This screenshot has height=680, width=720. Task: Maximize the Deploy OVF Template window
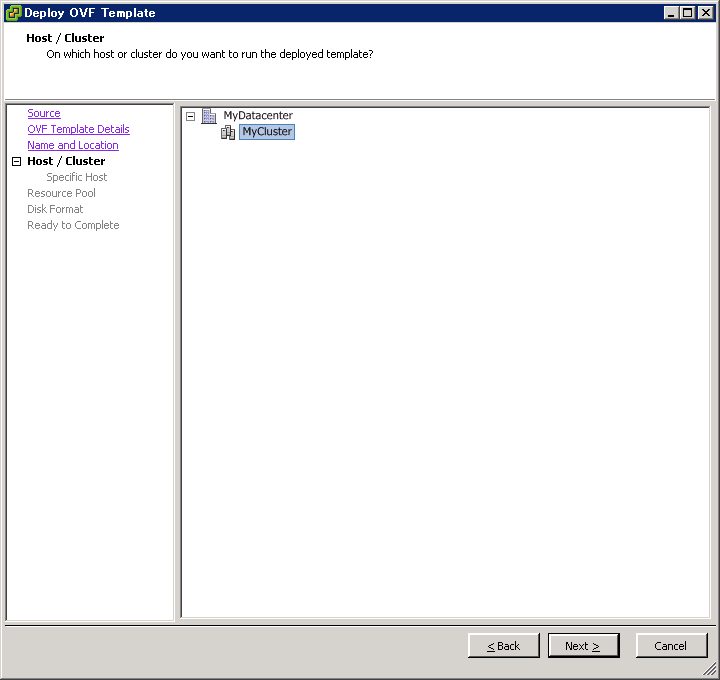687,13
